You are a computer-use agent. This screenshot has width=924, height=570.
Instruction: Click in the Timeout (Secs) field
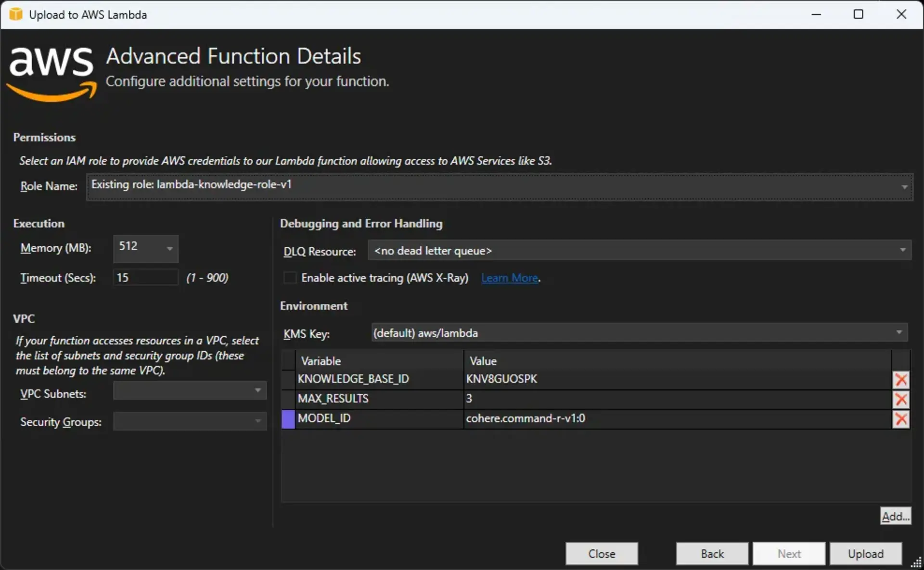pyautogui.click(x=145, y=278)
